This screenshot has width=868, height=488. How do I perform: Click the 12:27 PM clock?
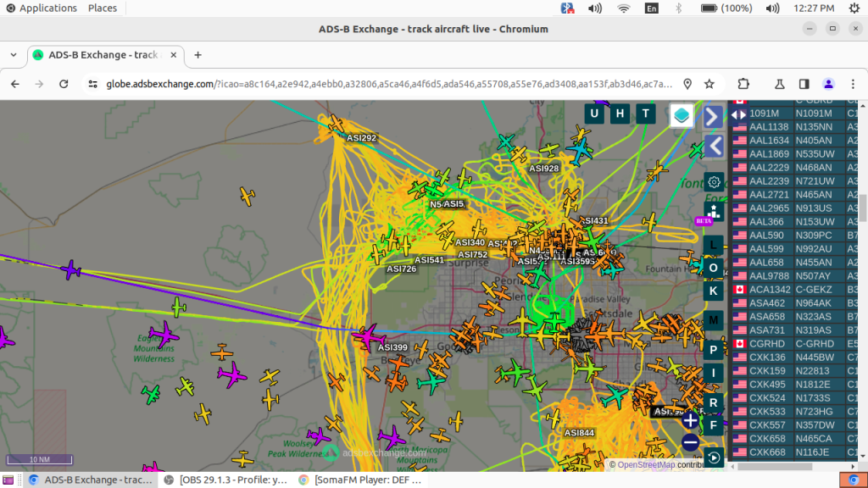(x=814, y=8)
